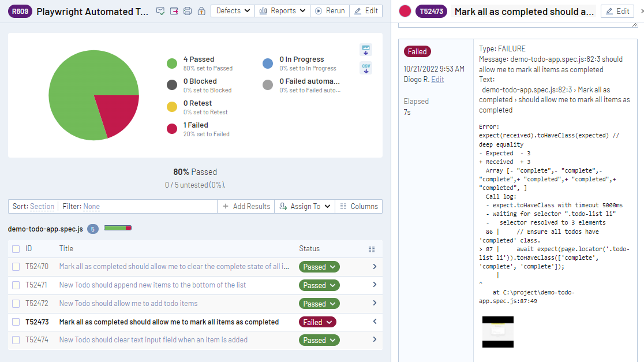The image size is (644, 362).
Task: Click the padlock icon in the run header
Action: pyautogui.click(x=201, y=11)
